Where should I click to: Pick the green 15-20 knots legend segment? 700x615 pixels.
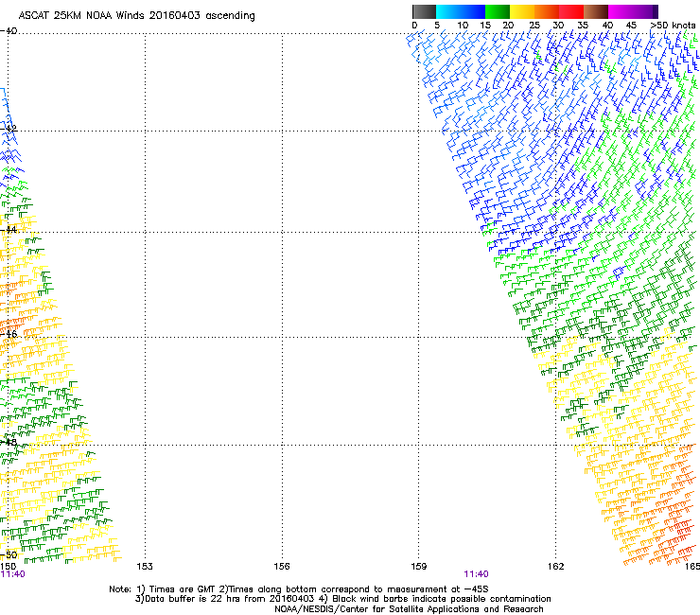(x=498, y=11)
